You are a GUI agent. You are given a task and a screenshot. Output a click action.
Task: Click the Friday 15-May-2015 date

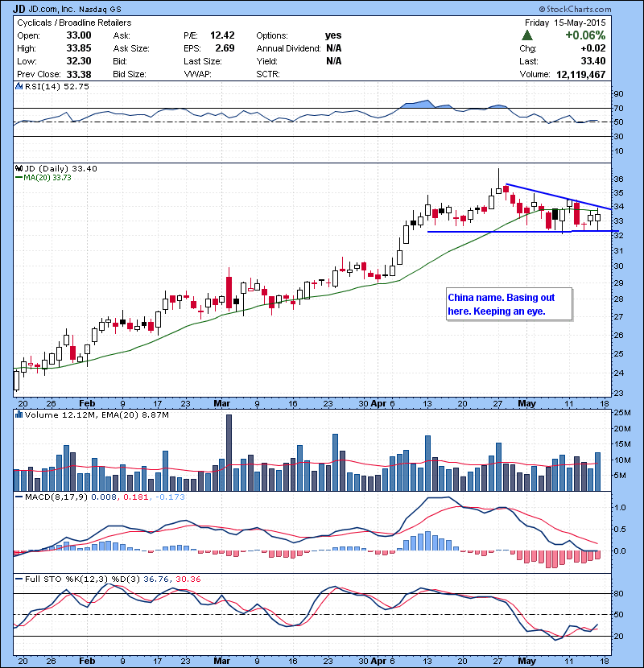coord(565,23)
